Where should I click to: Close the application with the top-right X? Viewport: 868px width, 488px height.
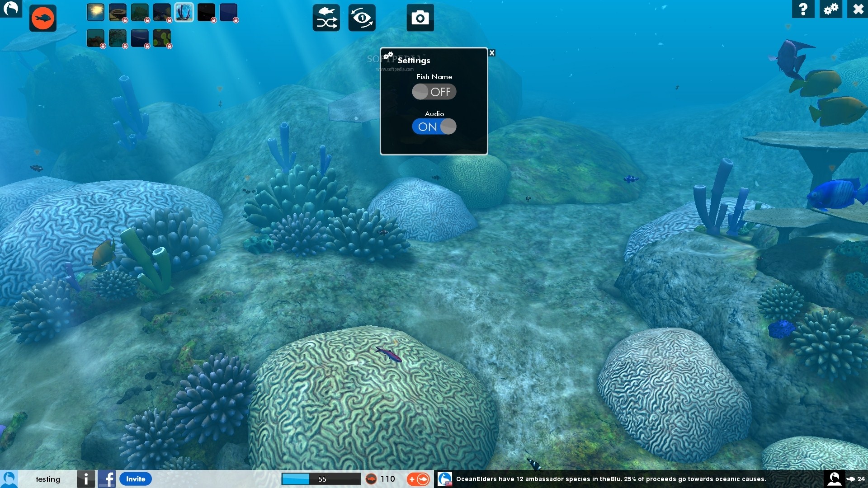(858, 9)
